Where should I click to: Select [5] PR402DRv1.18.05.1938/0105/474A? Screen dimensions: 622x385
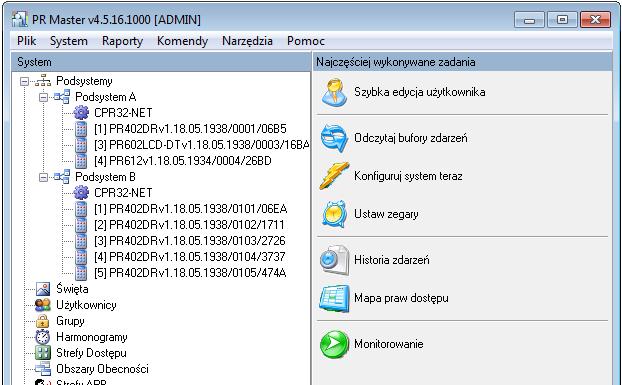tap(190, 273)
